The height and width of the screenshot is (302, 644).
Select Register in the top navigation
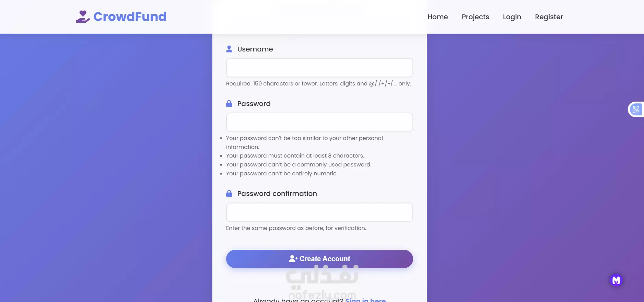tap(549, 17)
